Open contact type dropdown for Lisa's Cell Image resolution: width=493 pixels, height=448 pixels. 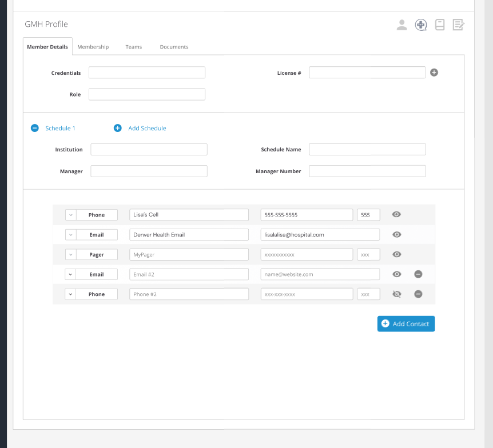point(70,215)
